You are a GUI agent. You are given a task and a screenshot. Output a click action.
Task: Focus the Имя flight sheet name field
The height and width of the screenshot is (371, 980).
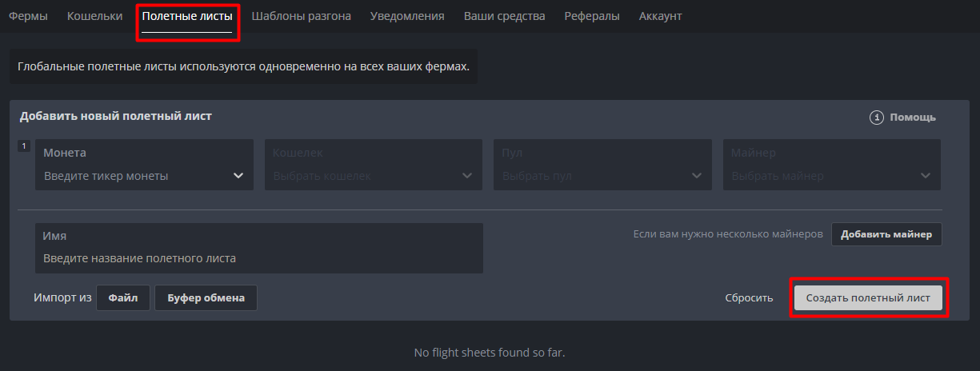click(x=258, y=258)
